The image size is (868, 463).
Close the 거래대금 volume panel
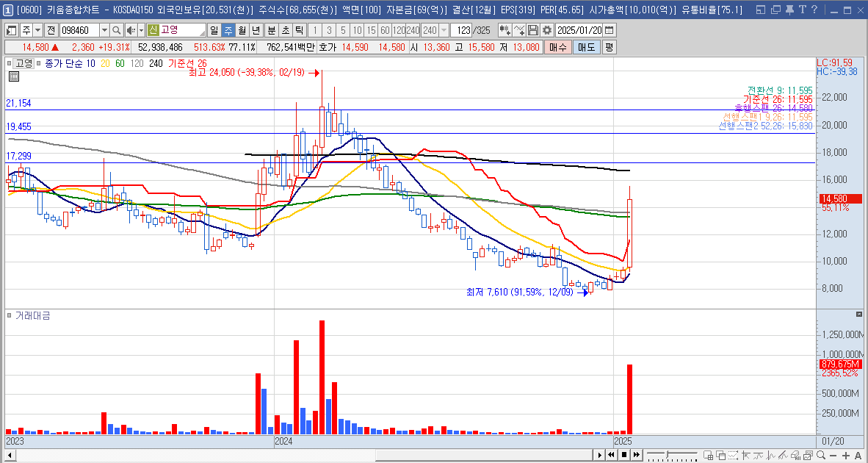(x=859, y=314)
